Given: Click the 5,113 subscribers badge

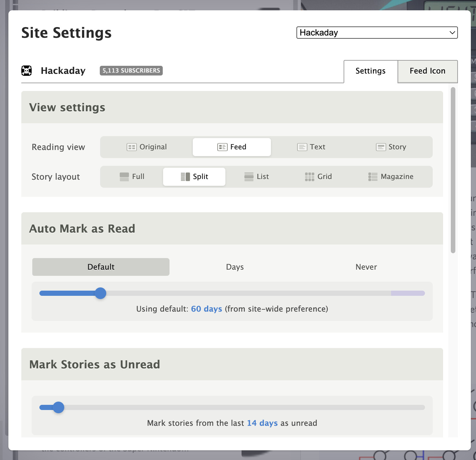Looking at the screenshot, I should [131, 71].
